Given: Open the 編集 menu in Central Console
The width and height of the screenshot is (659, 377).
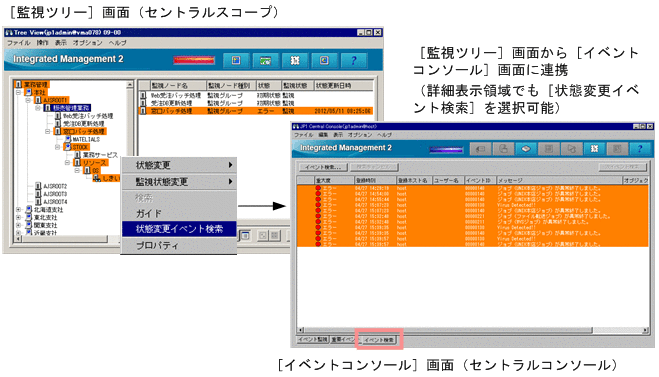Looking at the screenshot, I should [323, 135].
